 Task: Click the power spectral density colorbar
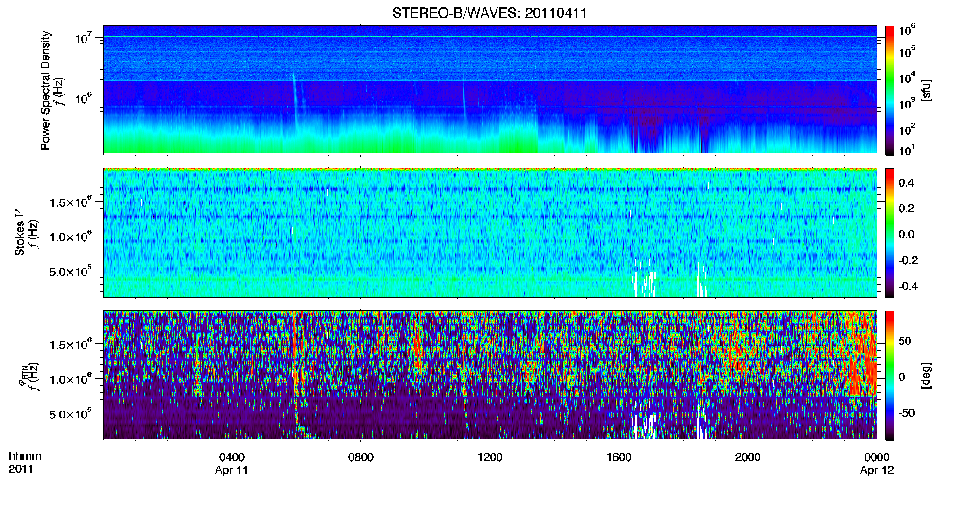pyautogui.click(x=890, y=90)
